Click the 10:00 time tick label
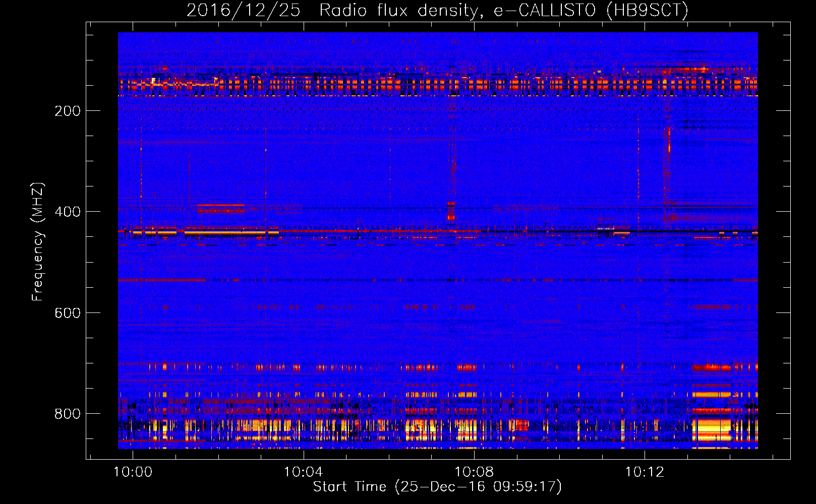 coord(133,472)
